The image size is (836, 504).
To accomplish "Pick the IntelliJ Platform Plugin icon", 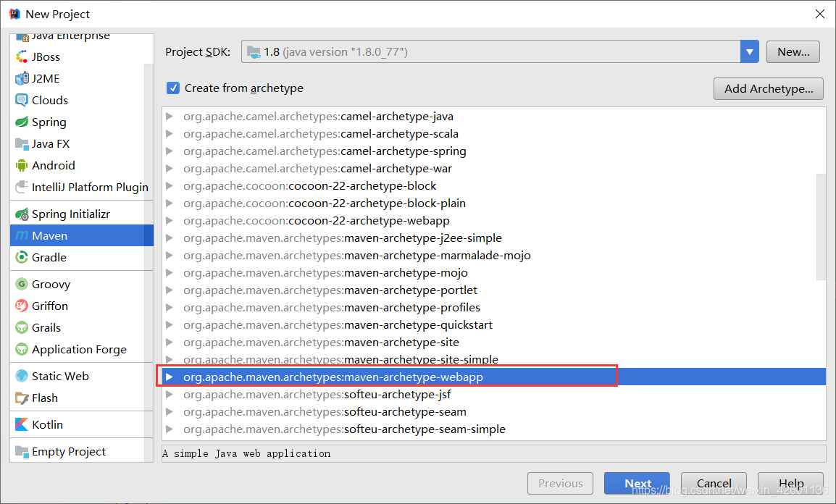I will pyautogui.click(x=22, y=187).
